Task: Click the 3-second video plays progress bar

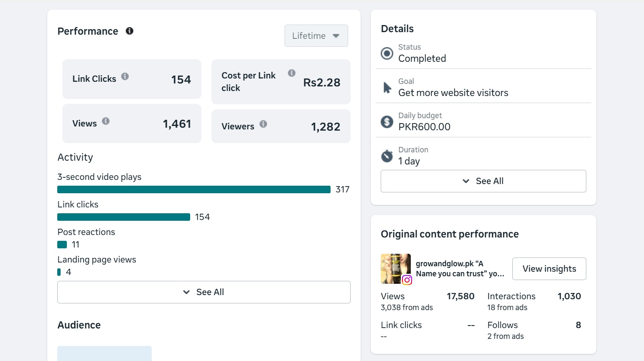Action: tap(193, 189)
